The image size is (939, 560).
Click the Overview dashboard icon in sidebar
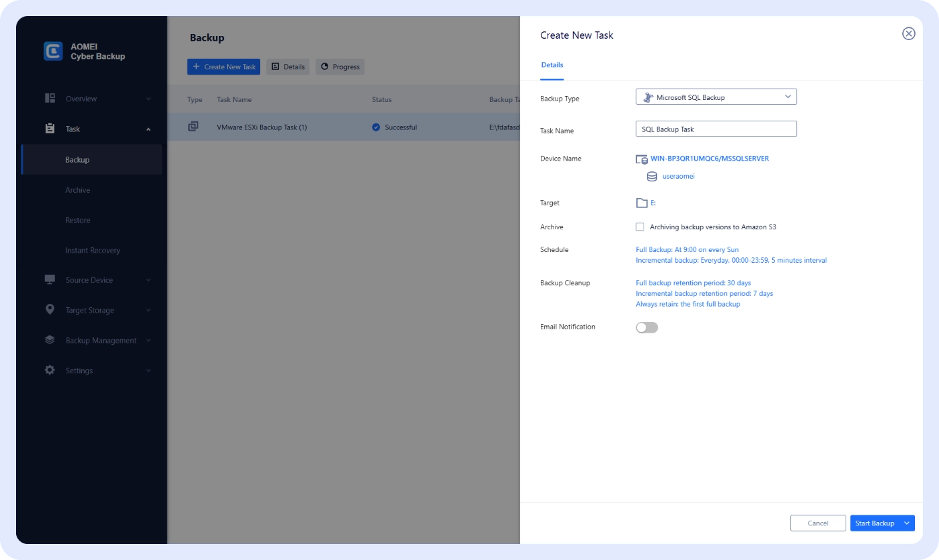point(50,99)
